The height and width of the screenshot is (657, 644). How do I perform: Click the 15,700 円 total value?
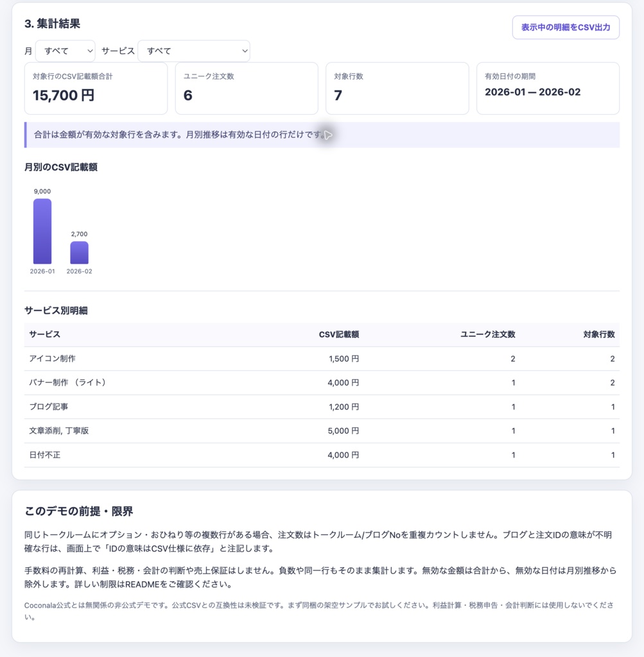pos(64,96)
